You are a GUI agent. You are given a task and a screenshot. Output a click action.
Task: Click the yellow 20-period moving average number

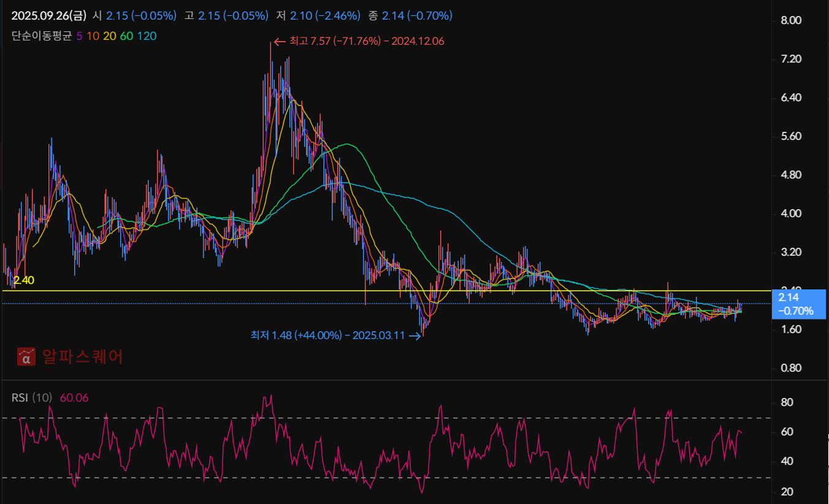click(110, 36)
